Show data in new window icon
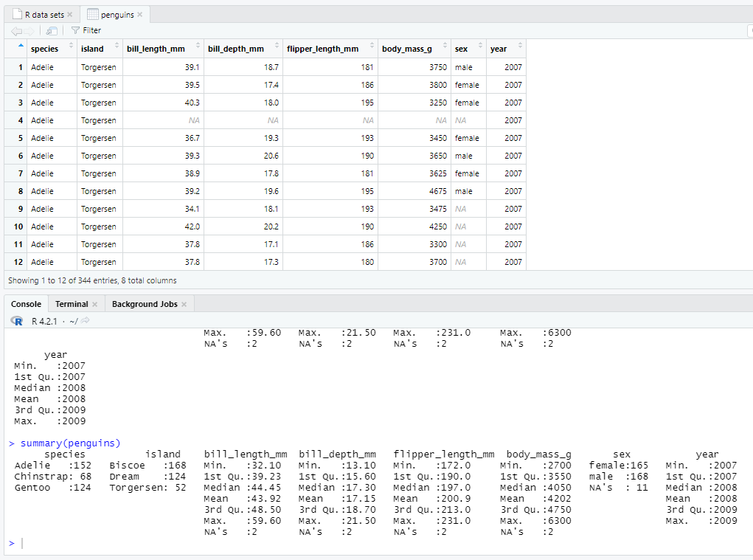Viewport: 753px width, 560px height. coord(52,31)
